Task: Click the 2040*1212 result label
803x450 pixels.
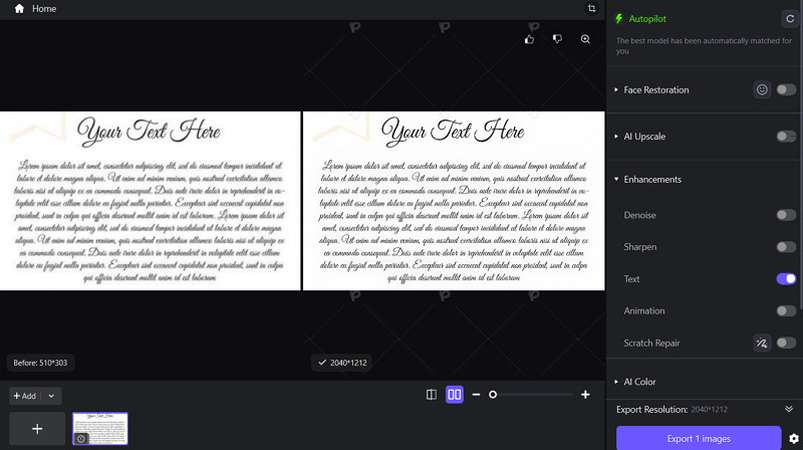Action: click(342, 362)
